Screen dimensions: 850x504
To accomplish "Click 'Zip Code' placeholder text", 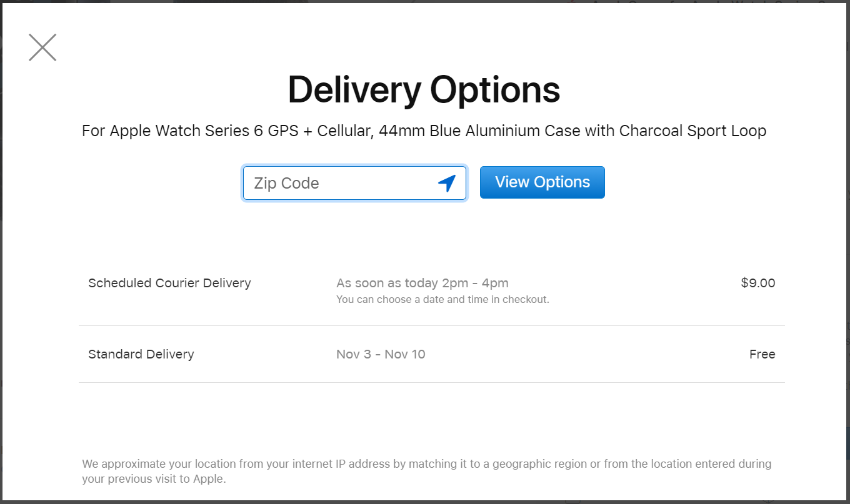I will point(286,183).
